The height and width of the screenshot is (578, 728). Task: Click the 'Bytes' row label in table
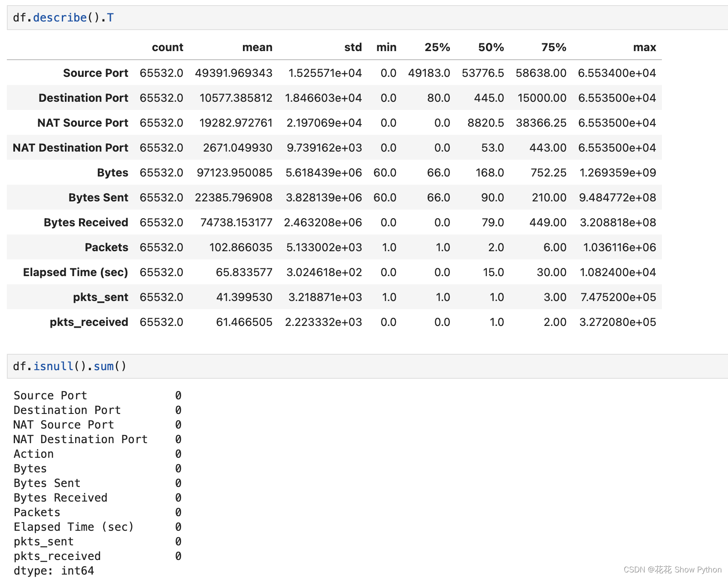(x=112, y=173)
